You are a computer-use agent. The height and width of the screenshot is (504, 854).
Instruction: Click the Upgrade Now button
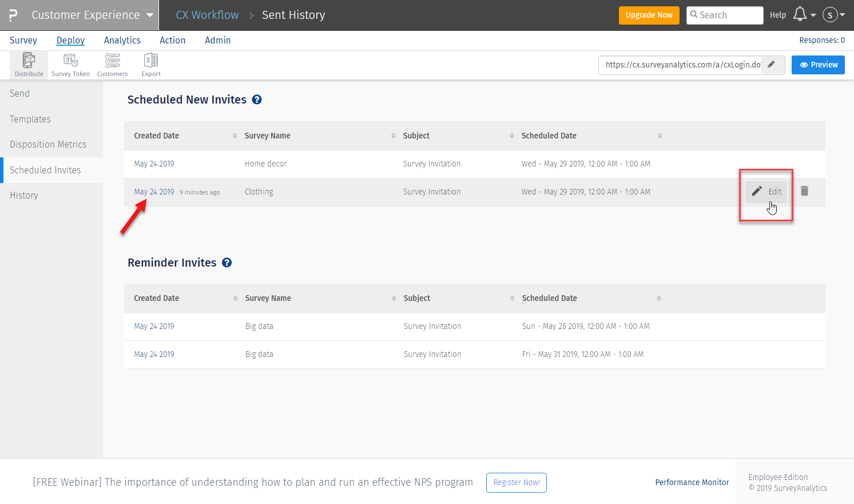tap(649, 15)
